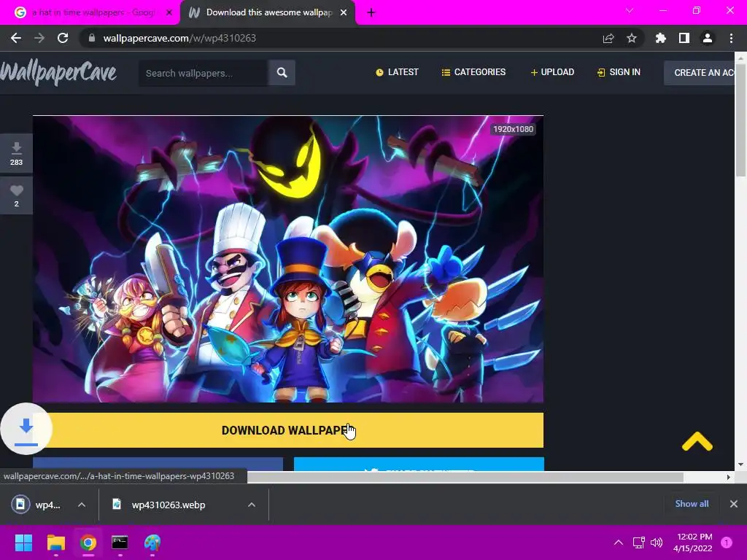This screenshot has height=560, width=747.
Task: Click Show all downloads
Action: point(692,504)
